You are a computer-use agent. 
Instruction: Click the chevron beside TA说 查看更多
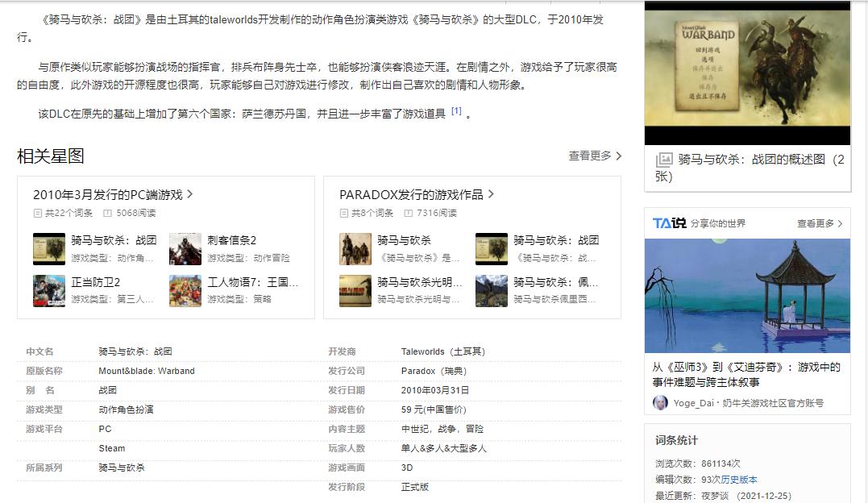pyautogui.click(x=840, y=223)
